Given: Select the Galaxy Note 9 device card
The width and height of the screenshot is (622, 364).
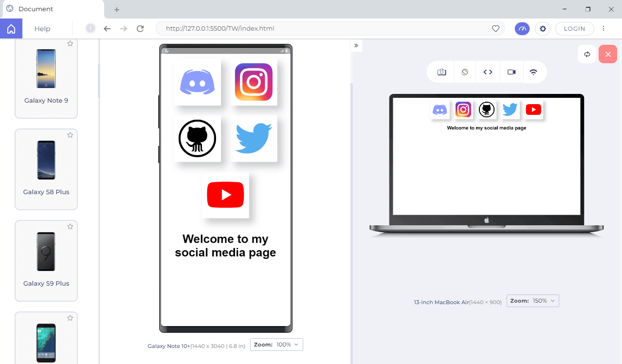Looking at the screenshot, I should [x=46, y=78].
